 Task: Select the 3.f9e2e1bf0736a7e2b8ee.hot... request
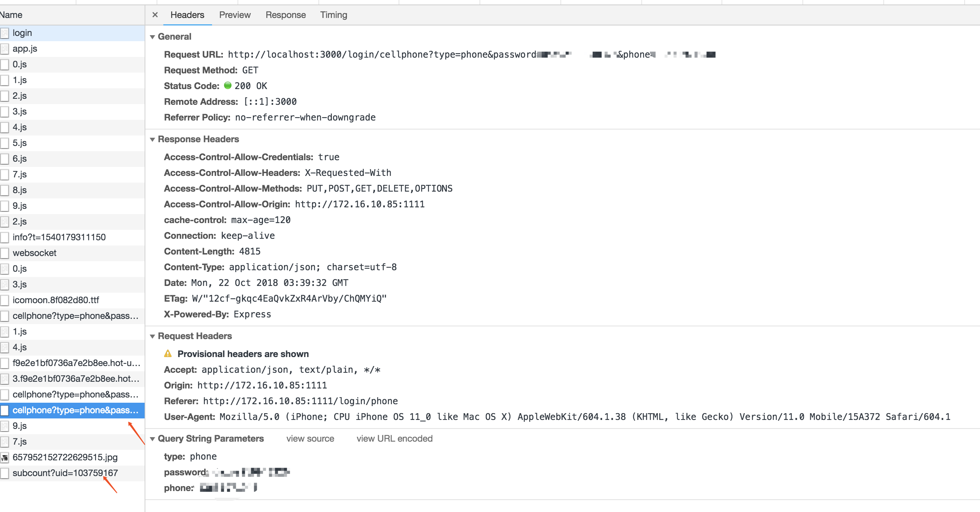72,379
